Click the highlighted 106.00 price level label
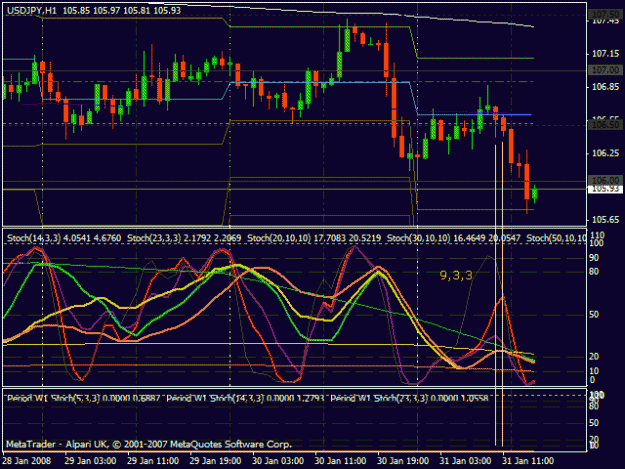Viewport: 625px width, 469px height. point(605,180)
